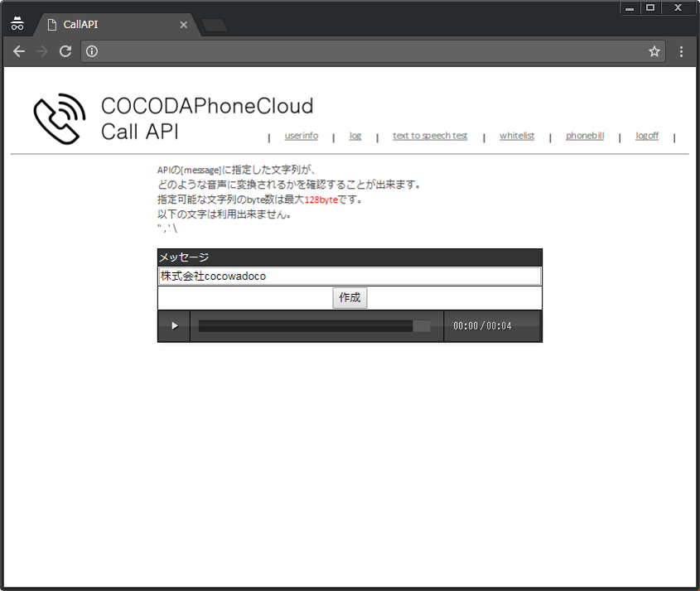Close the CallAPI tab
Screen dimensions: 700x591
tap(183, 25)
